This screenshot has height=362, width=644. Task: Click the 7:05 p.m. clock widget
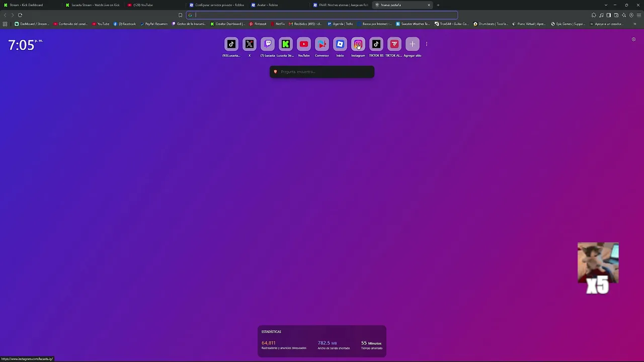click(x=25, y=45)
